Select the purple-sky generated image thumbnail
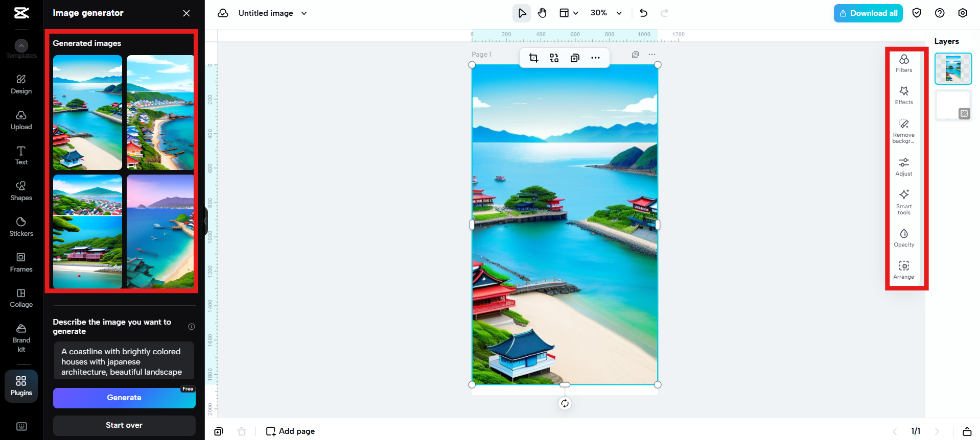The image size is (980, 440). [160, 231]
